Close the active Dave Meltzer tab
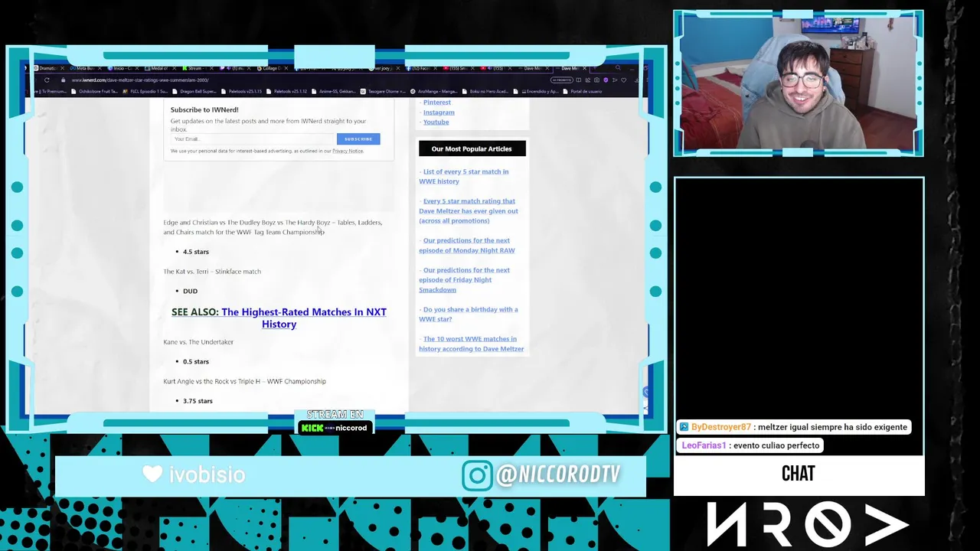 coord(584,68)
